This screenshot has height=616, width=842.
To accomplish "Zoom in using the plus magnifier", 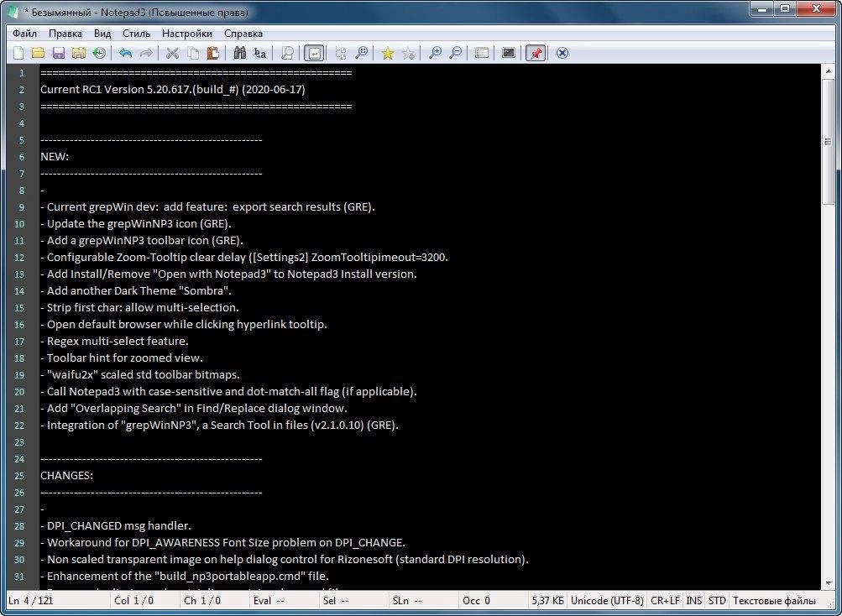I will point(435,53).
